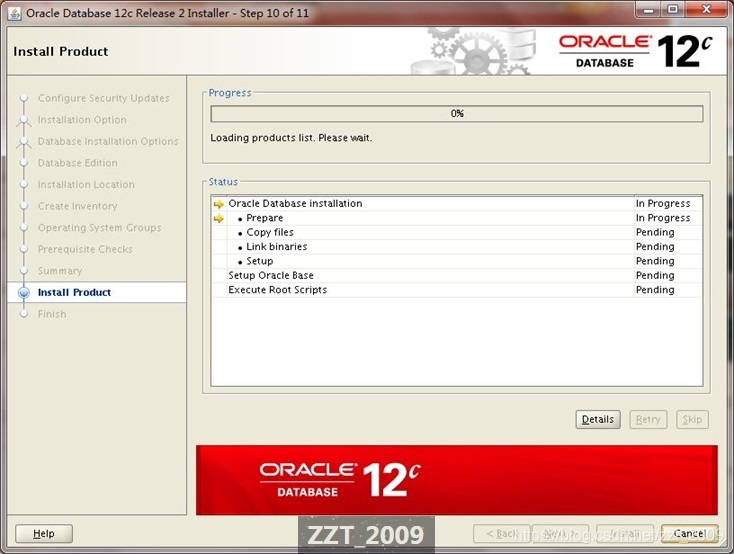This screenshot has width=734, height=554.
Task: Click the Execute Root Scripts row
Action: pos(456,290)
